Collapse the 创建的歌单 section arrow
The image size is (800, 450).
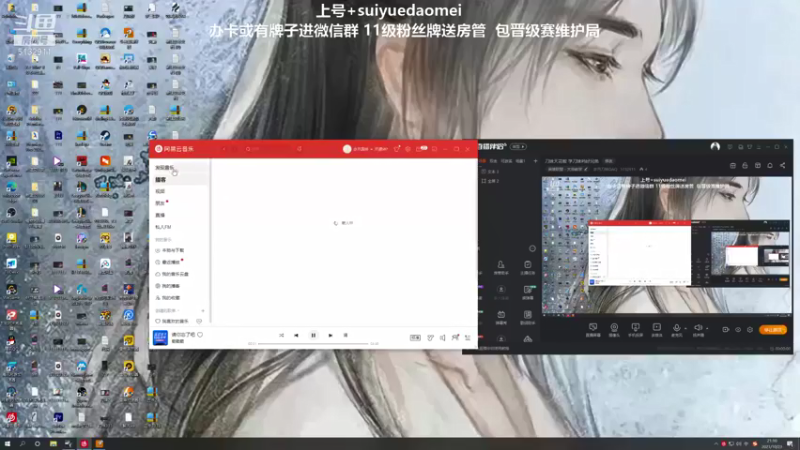pyautogui.click(x=179, y=310)
